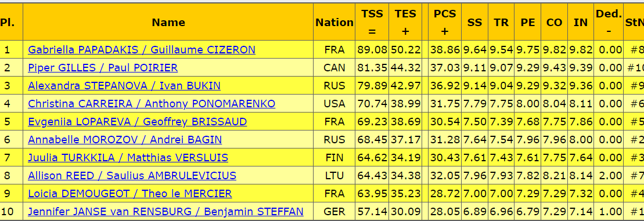Select the 89.08 TSS score cell

tap(372, 50)
